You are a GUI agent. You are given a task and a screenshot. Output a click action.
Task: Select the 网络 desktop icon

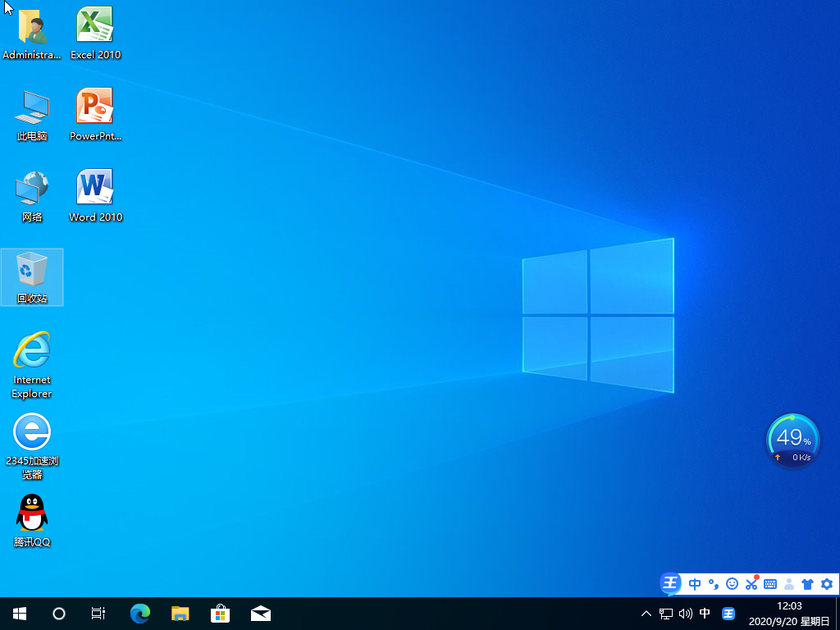(32, 196)
